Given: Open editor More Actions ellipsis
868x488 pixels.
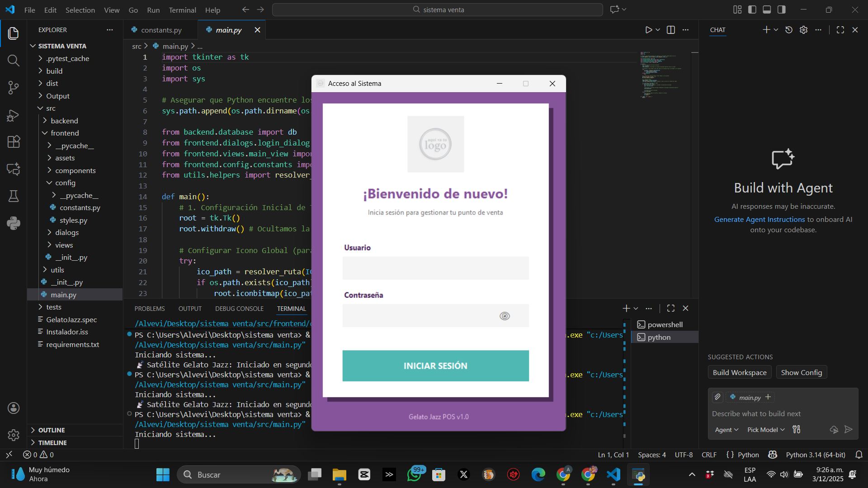Looking at the screenshot, I should (685, 30).
